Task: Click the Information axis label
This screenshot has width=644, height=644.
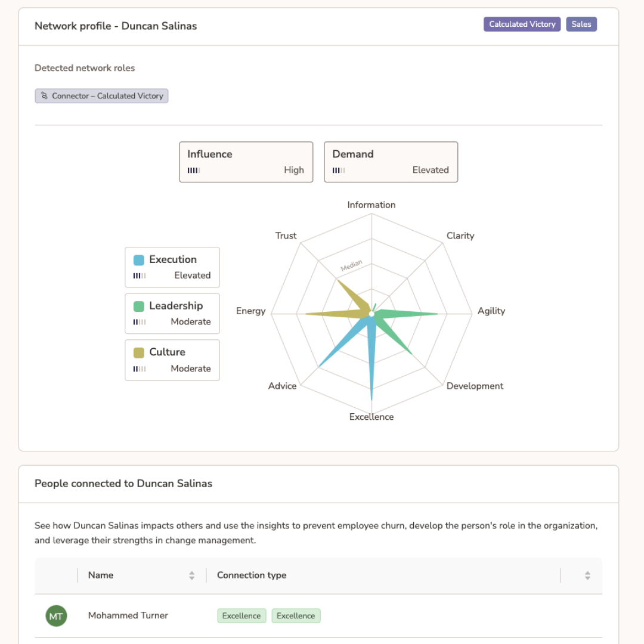Action: [371, 205]
